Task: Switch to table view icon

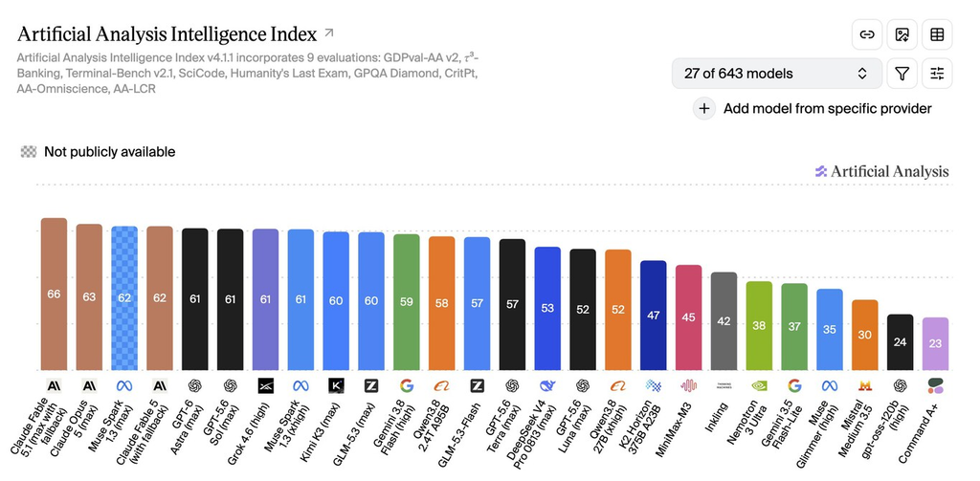Action: pyautogui.click(x=937, y=34)
